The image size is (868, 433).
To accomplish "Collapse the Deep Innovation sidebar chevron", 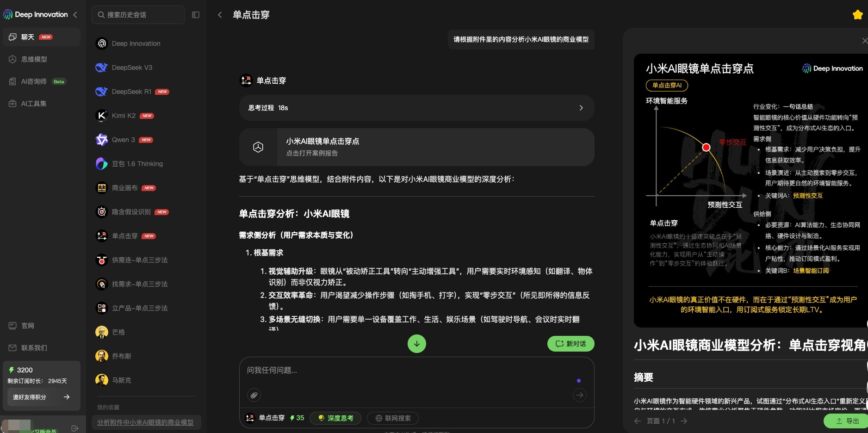I will coord(75,15).
